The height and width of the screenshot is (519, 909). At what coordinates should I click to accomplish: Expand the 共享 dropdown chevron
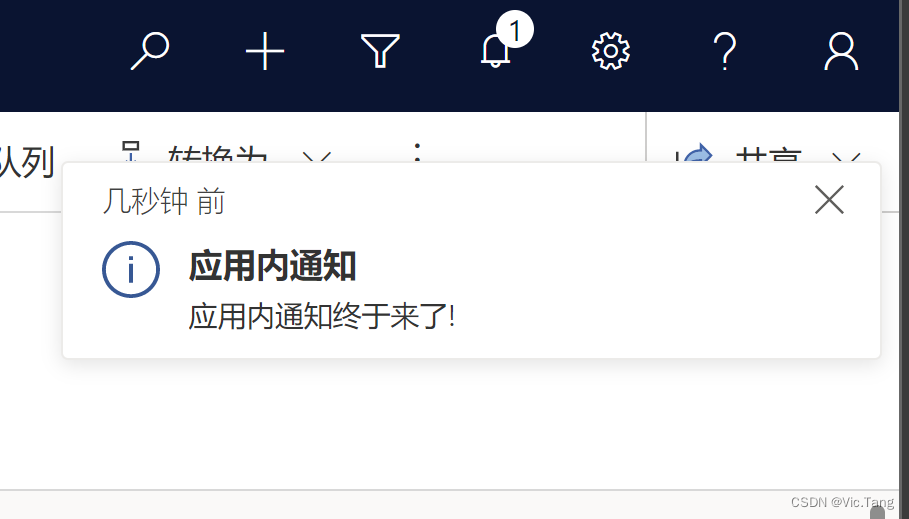click(846, 157)
